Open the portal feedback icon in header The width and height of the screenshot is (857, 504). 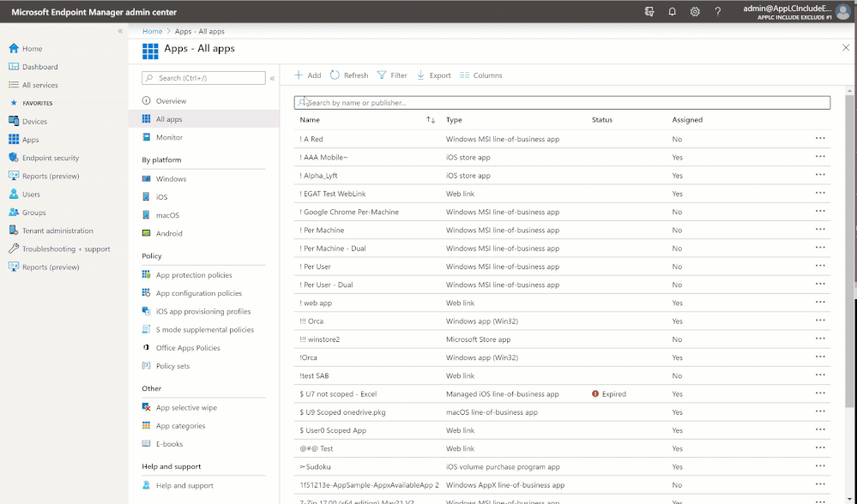pyautogui.click(x=649, y=11)
